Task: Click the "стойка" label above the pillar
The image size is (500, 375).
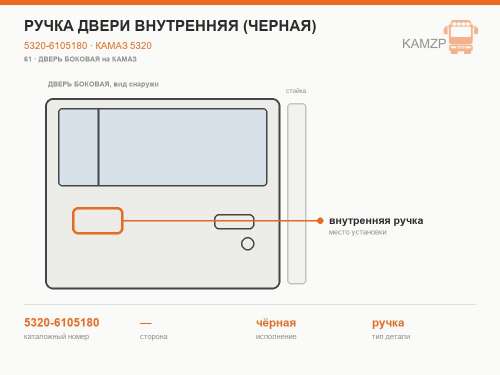Action: [x=296, y=91]
